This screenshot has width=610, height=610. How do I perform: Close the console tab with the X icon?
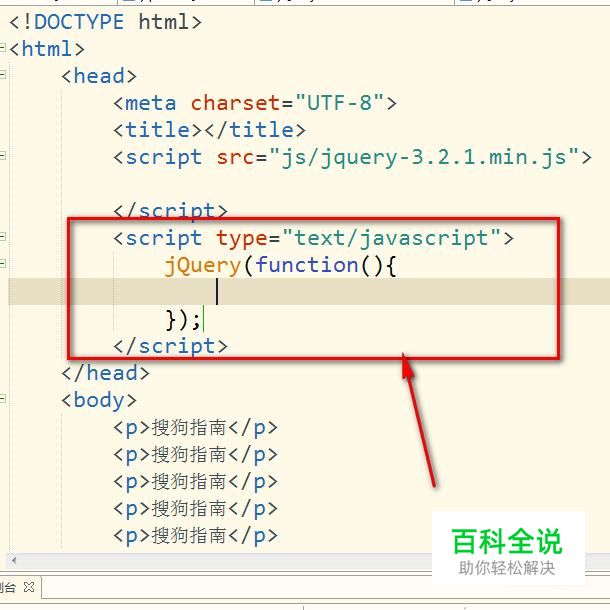point(29,587)
